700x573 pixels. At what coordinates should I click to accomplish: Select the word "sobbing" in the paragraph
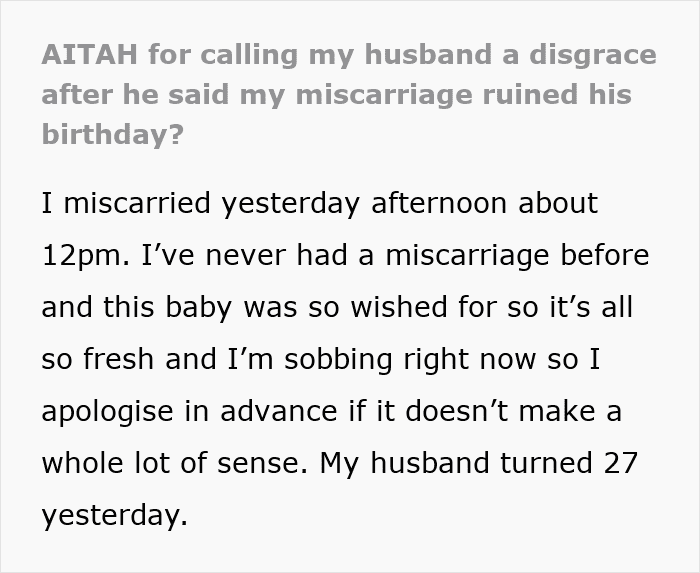338,360
